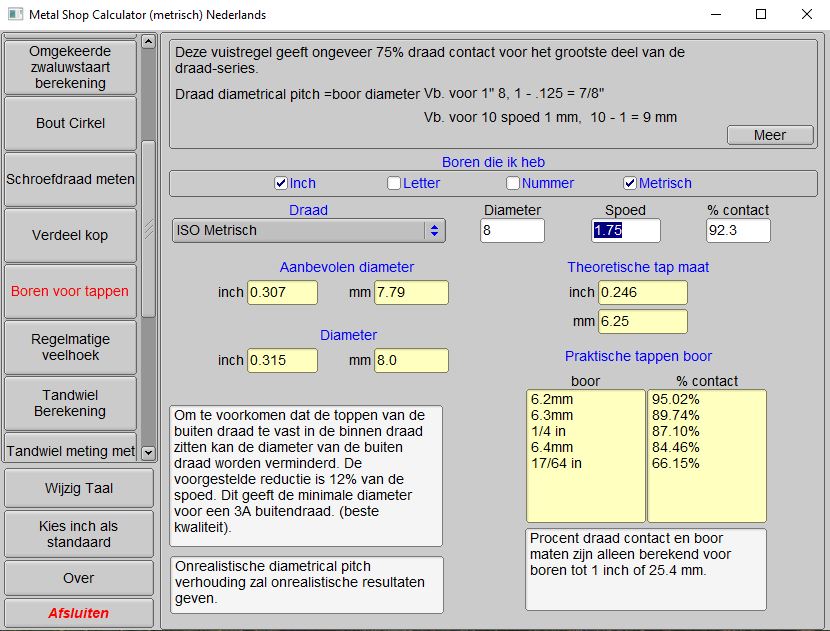This screenshot has width=830, height=631.
Task: Minimize the Metal Shop Calculator window
Action: [x=716, y=14]
